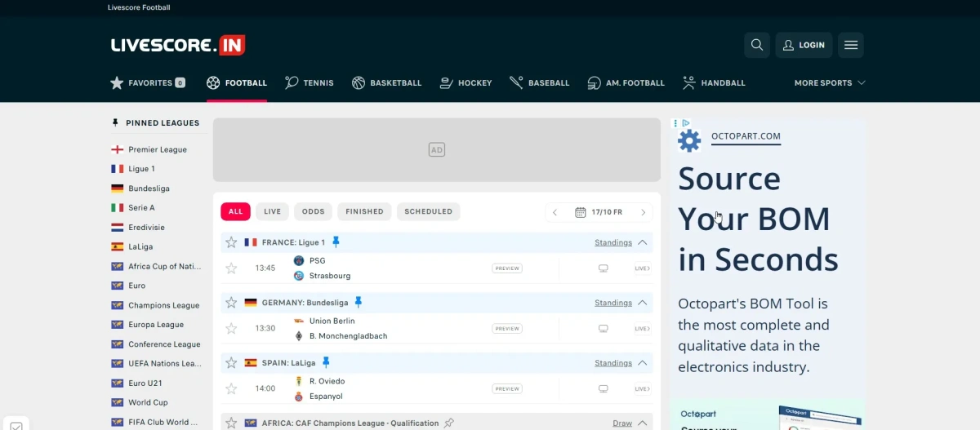
Task: Collapse the Germany Bundesliga section
Action: click(643, 303)
